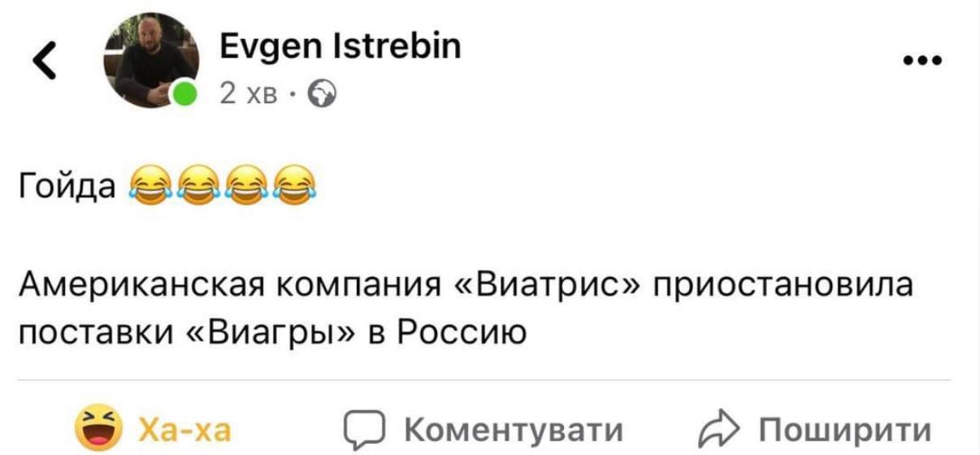The height and width of the screenshot is (455, 980).
Task: Open the Evgen Istrebin profile name link
Action: tap(340, 45)
